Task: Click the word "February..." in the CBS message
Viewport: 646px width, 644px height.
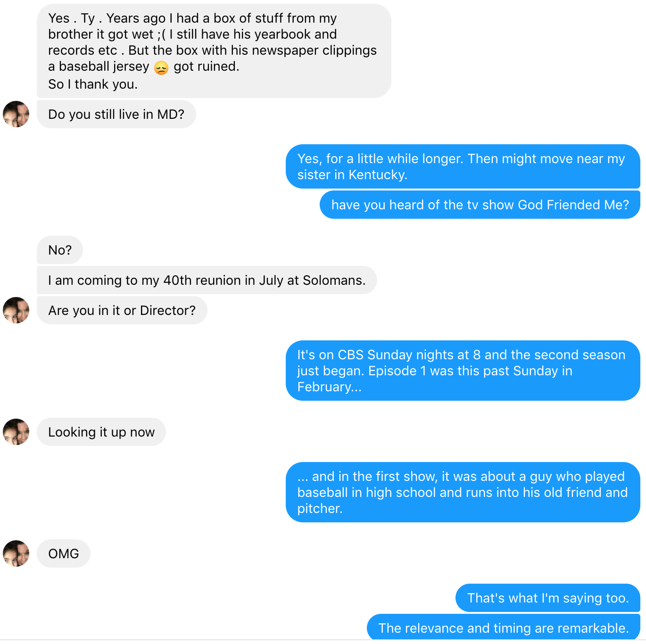Action: [329, 387]
